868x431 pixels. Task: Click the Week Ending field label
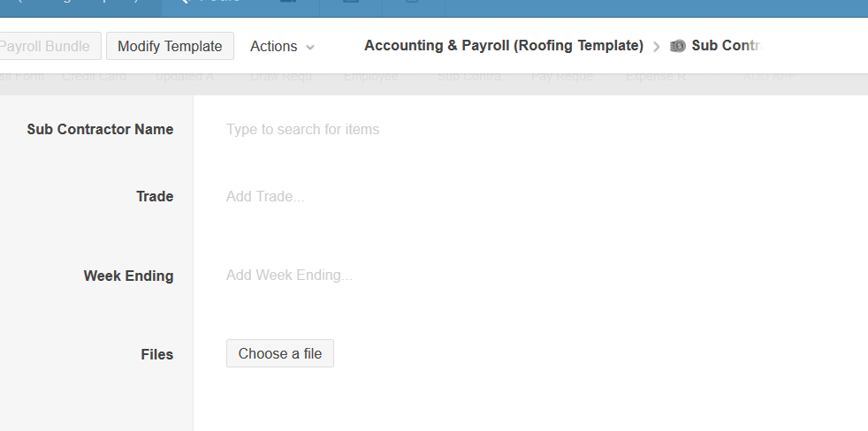click(128, 276)
